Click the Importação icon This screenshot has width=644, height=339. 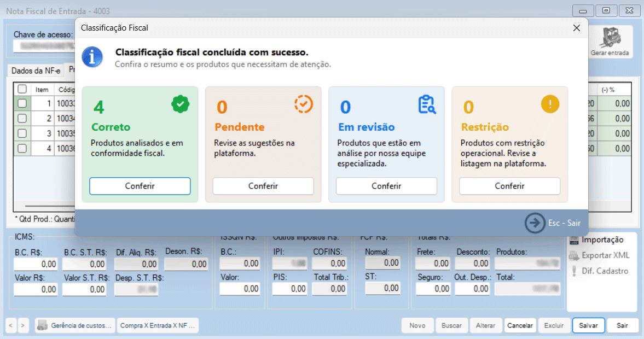tap(574, 240)
